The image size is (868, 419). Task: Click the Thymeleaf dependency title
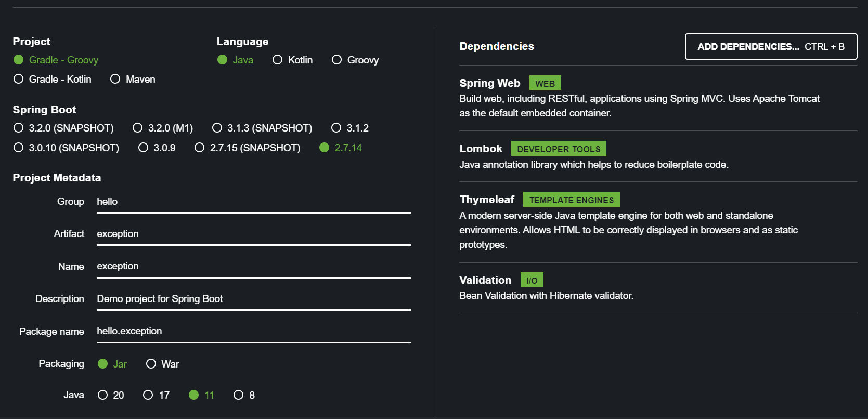pos(487,200)
